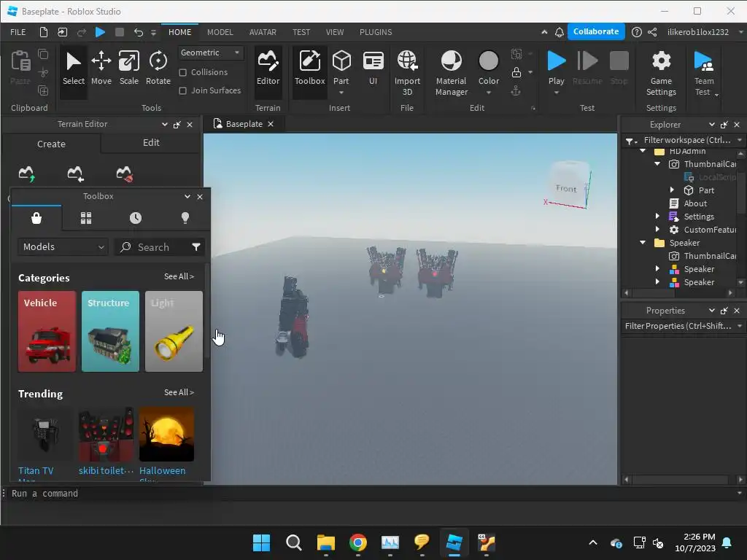Open the Toolbox search filter icon
This screenshot has width=747, height=560.
(x=196, y=246)
